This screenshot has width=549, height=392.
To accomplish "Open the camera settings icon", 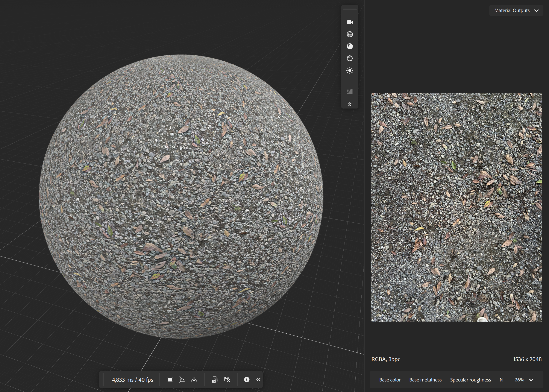I will [x=350, y=22].
